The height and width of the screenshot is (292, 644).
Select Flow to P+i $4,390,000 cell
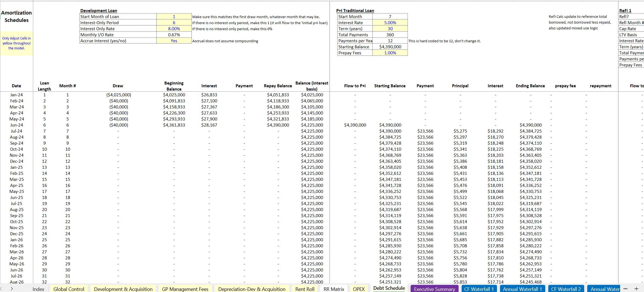pyautogui.click(x=355, y=125)
